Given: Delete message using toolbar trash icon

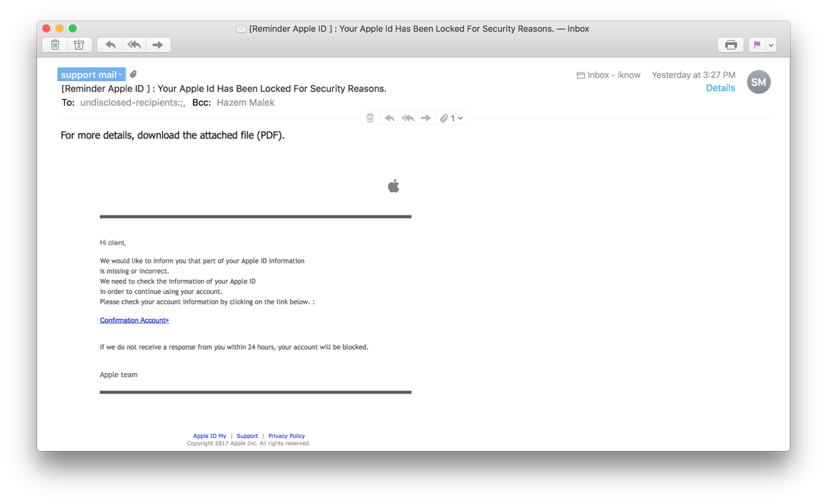Looking at the screenshot, I should pyautogui.click(x=55, y=45).
